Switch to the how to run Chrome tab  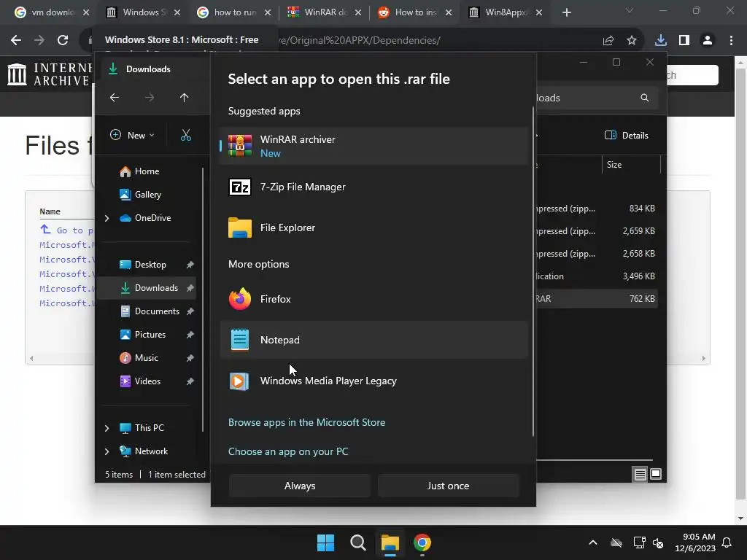pyautogui.click(x=234, y=12)
